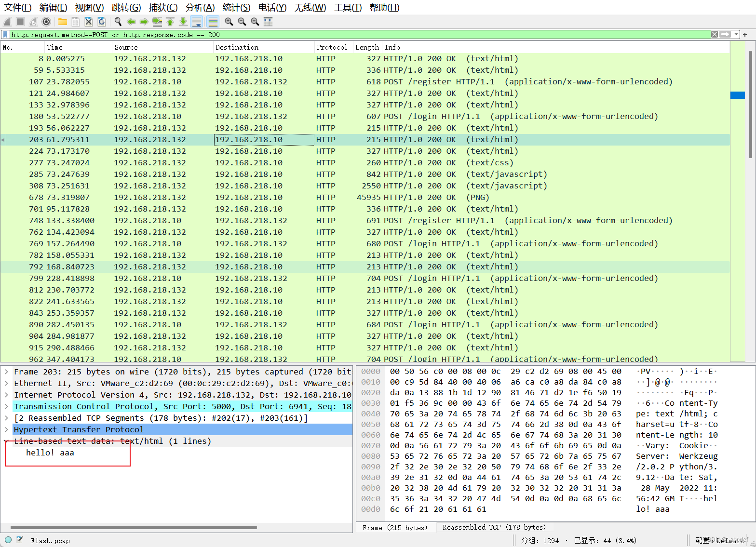
Task: Clear the display filter with X button
Action: 715,35
